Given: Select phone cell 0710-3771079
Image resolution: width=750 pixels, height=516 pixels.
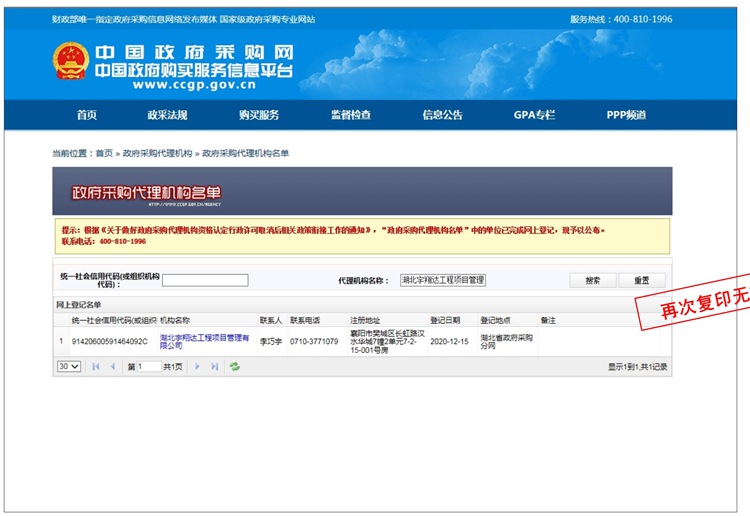Looking at the screenshot, I should tap(314, 341).
